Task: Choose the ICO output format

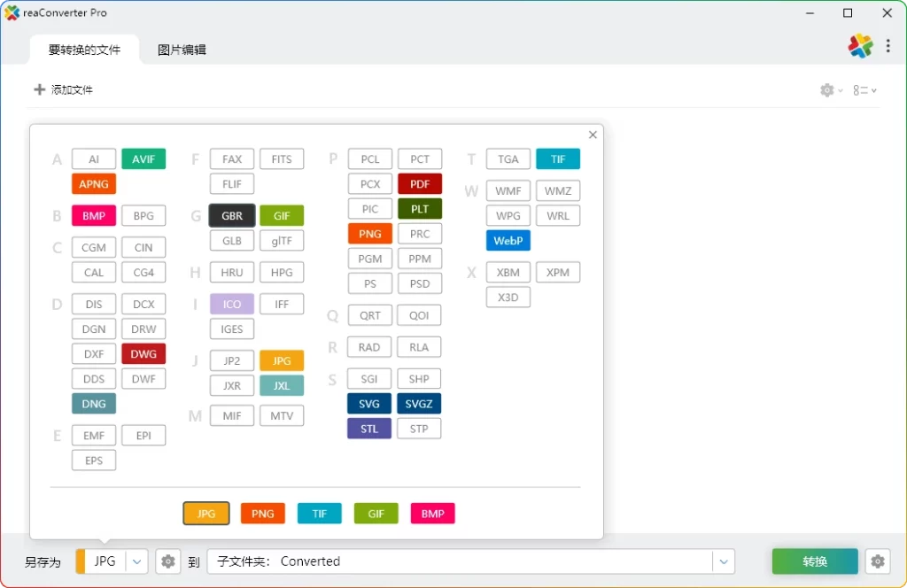Action: [231, 304]
